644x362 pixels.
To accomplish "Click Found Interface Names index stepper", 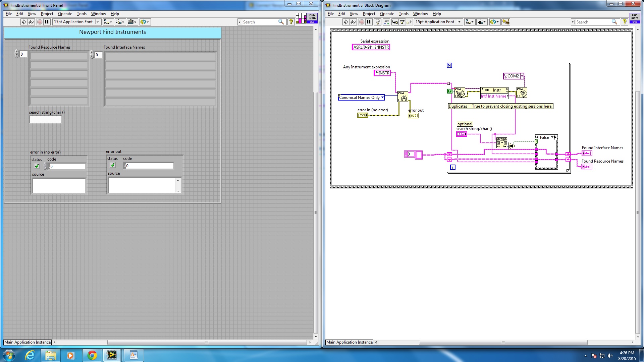I will (x=92, y=55).
